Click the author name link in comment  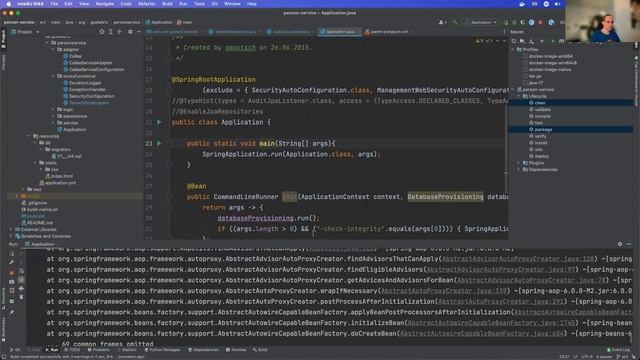240,48
